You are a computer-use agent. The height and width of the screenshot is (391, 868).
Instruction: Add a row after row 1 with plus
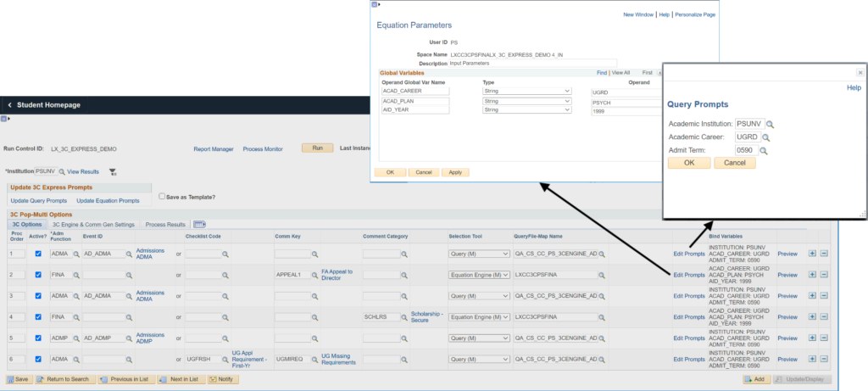click(x=813, y=253)
